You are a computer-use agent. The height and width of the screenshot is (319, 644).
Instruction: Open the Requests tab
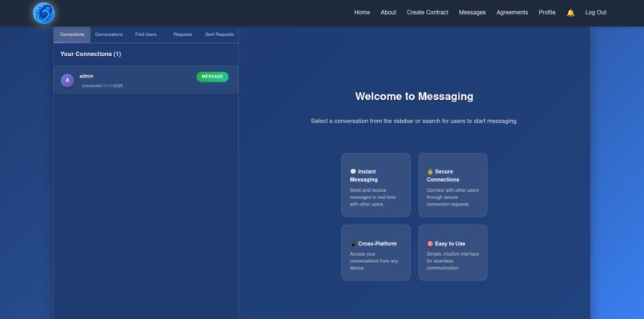[x=183, y=34]
